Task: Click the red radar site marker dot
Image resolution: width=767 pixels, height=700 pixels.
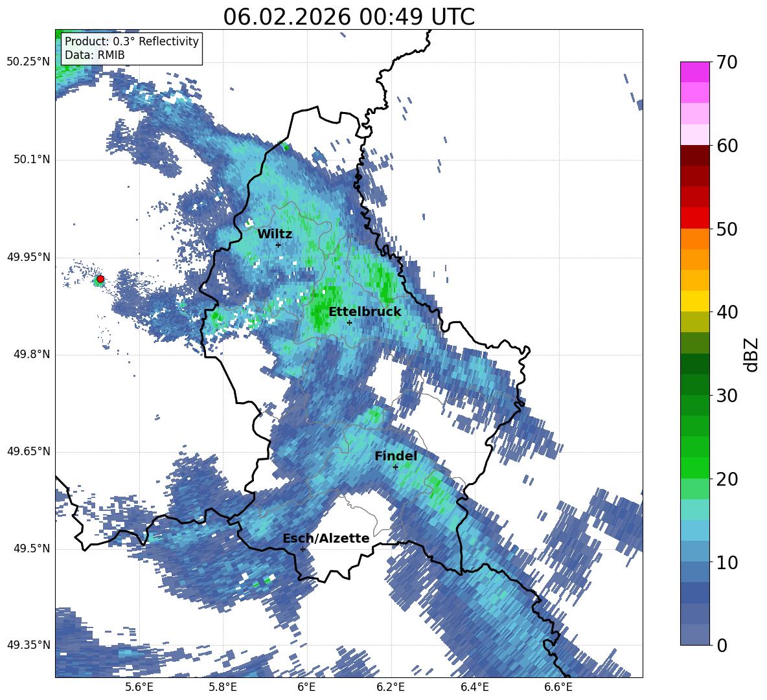Action: tap(100, 278)
